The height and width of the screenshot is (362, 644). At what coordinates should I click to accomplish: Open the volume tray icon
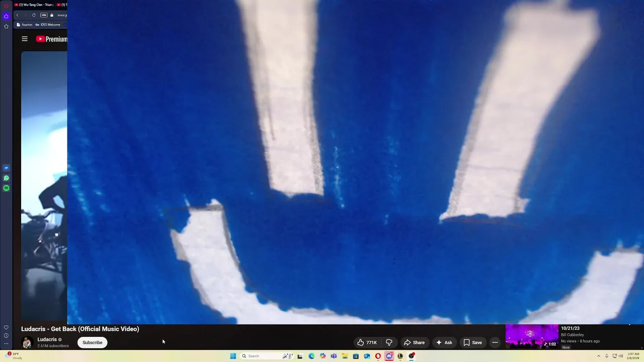tap(621, 356)
